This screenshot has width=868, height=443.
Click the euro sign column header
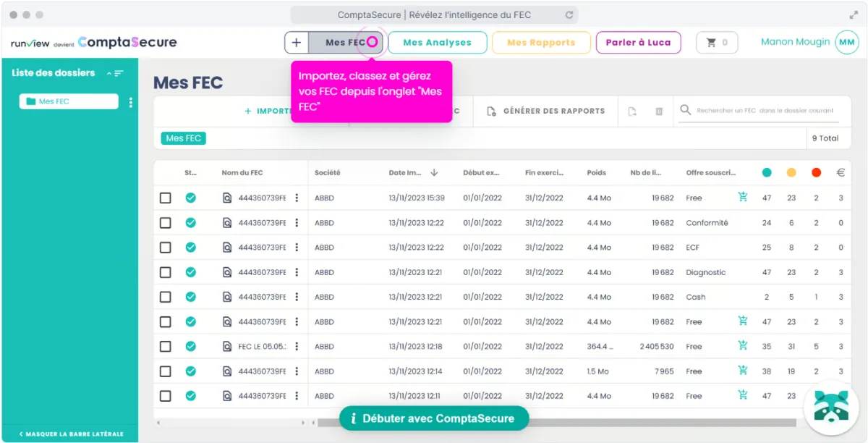[841, 172]
